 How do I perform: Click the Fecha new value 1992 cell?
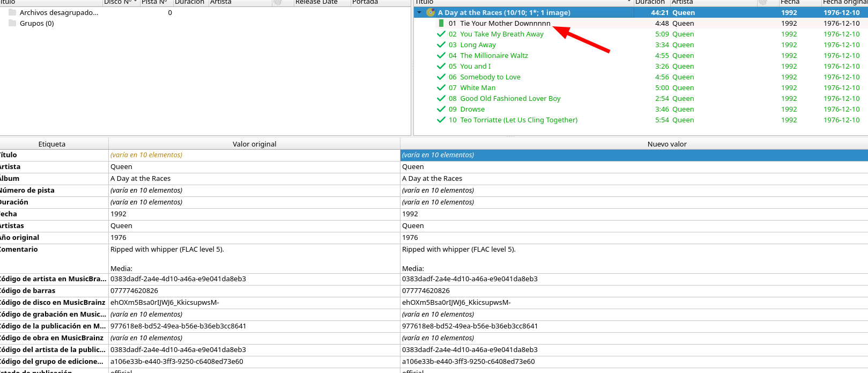pyautogui.click(x=634, y=214)
